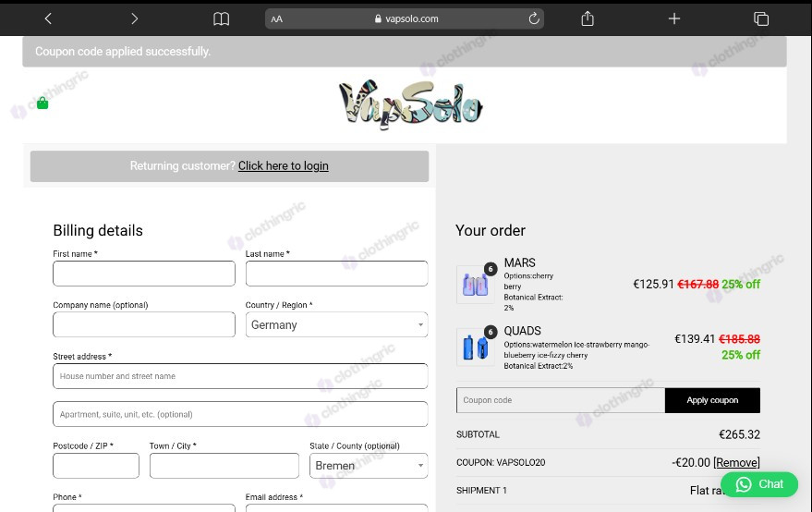Viewport: 812px width, 512px height.
Task: Go forward with Safari forward arrow
Action: (x=134, y=18)
